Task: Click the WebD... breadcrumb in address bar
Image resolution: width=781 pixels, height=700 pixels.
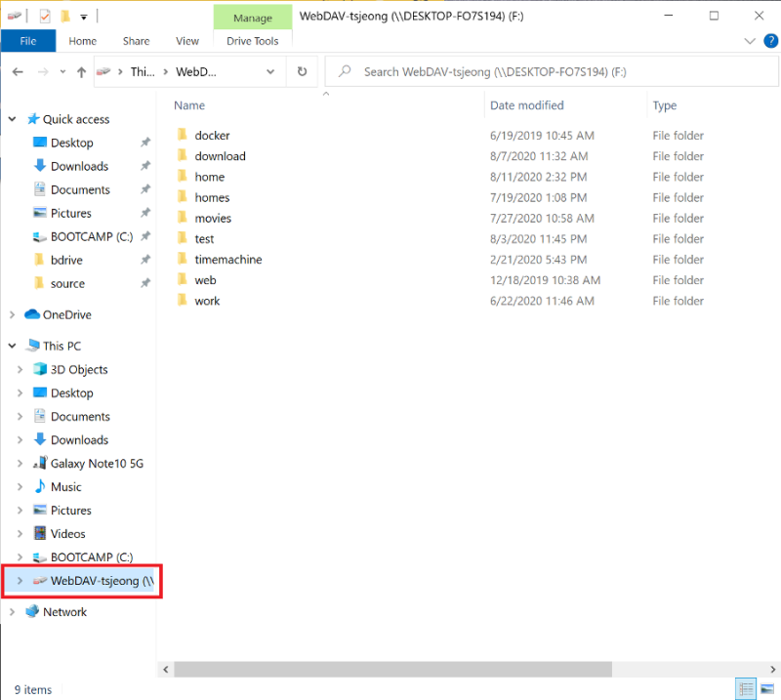Action: pyautogui.click(x=196, y=72)
